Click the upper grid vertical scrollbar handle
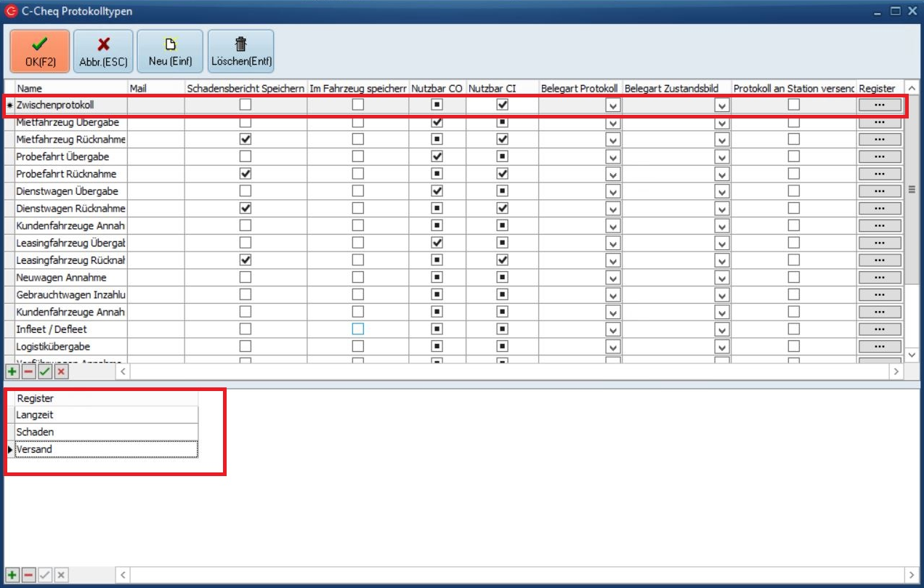924x588 pixels. tap(912, 190)
